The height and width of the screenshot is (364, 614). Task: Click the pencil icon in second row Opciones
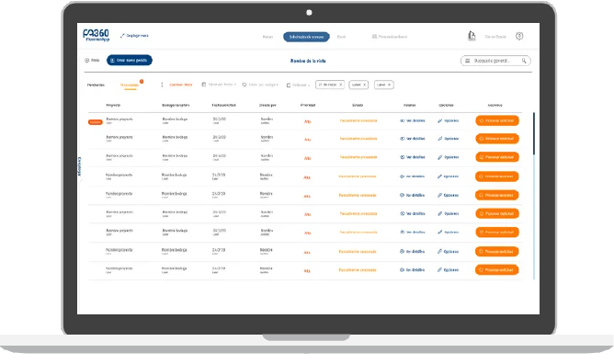coord(439,139)
